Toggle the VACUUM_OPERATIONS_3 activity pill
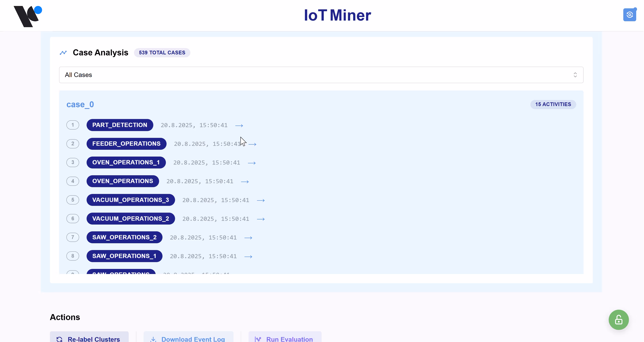Viewport: 644px width, 342px height. click(131, 200)
